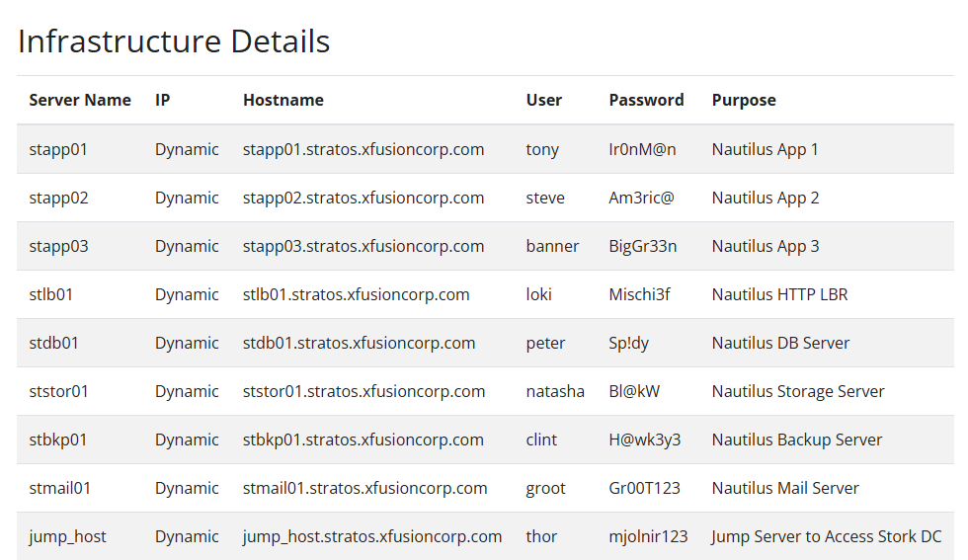Click hostname jump_host.stratos.xfusioncorp.com

pos(372,536)
